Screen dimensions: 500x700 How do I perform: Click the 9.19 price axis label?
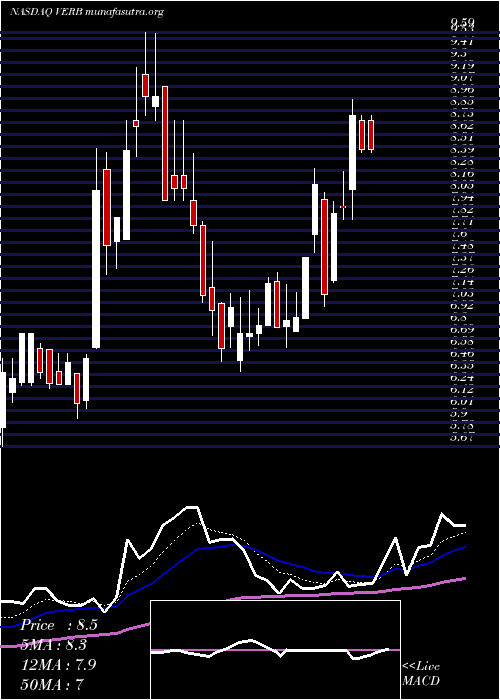tap(462, 66)
